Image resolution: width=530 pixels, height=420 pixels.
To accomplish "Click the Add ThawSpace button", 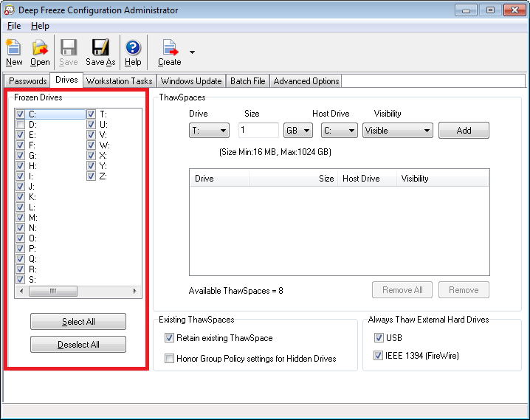I will click(464, 131).
